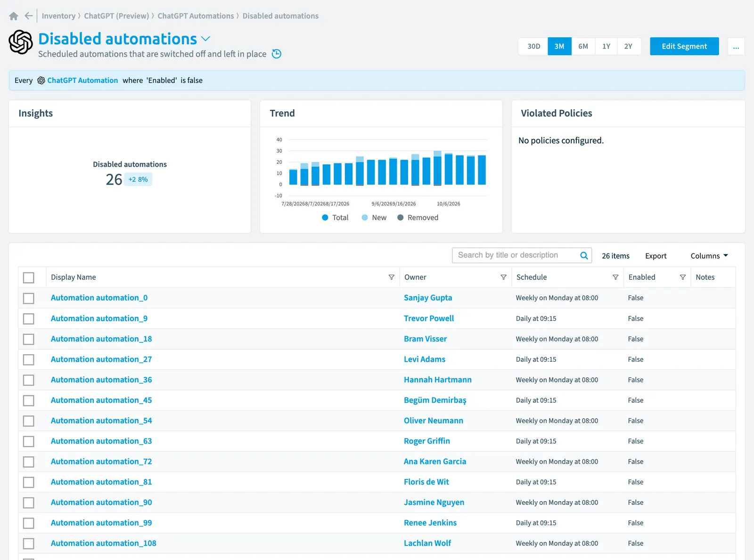Check the Automation automation_45 row checkbox
This screenshot has width=754, height=560.
[29, 400]
